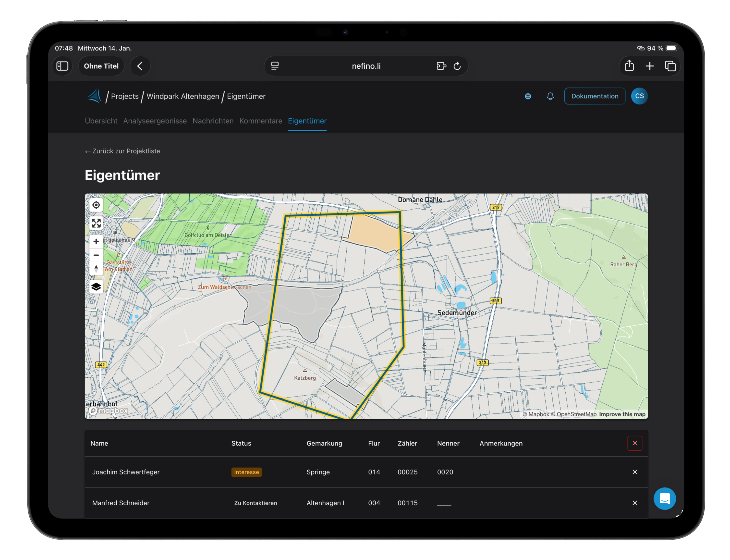This screenshot has width=730, height=560.
Task: Click the nefino.li address bar
Action: (x=366, y=66)
